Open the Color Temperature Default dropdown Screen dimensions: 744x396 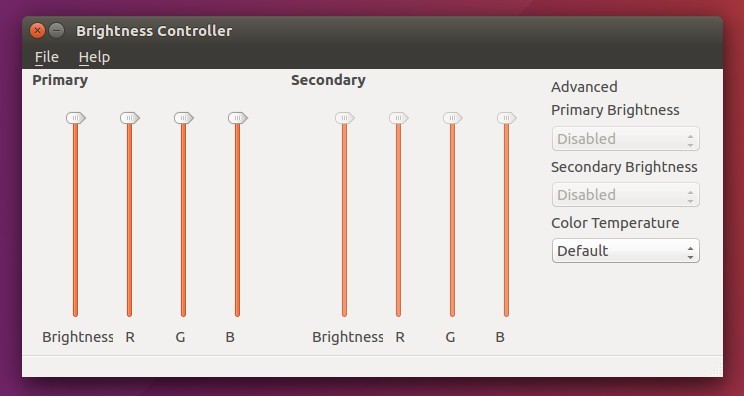coord(625,250)
